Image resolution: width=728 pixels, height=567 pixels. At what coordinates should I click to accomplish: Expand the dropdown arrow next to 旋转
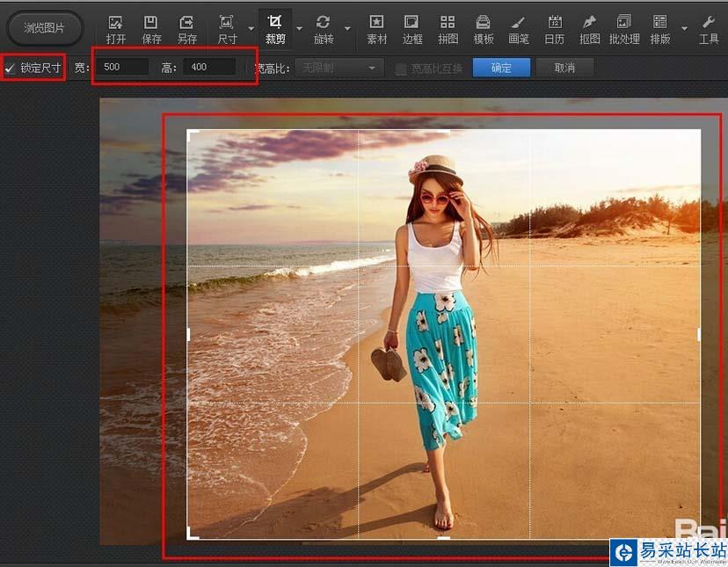(346, 28)
